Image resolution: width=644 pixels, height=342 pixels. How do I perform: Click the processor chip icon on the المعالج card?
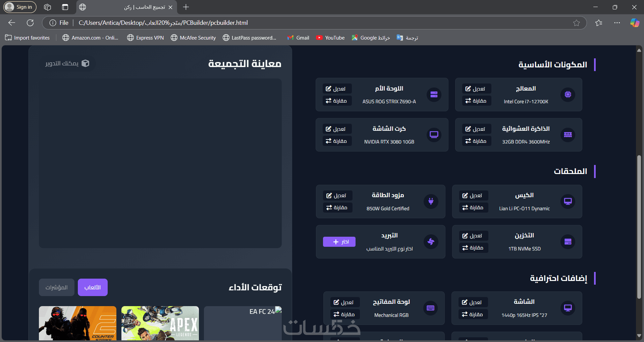[x=568, y=95]
